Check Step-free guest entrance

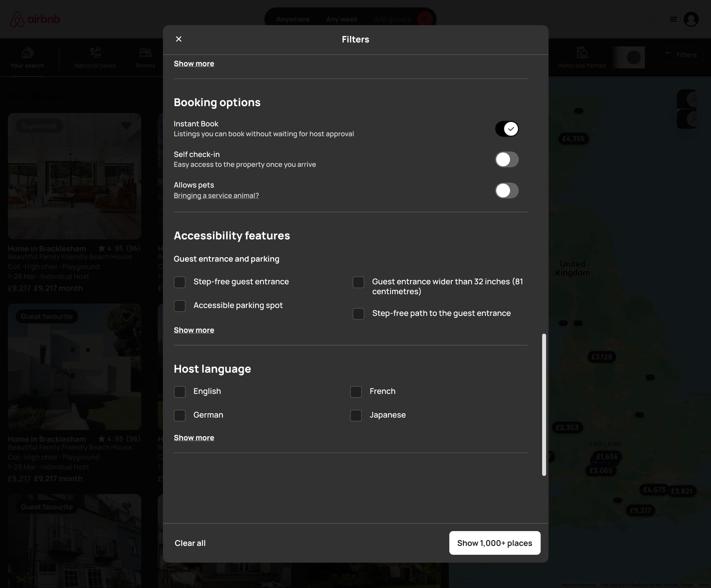click(180, 282)
